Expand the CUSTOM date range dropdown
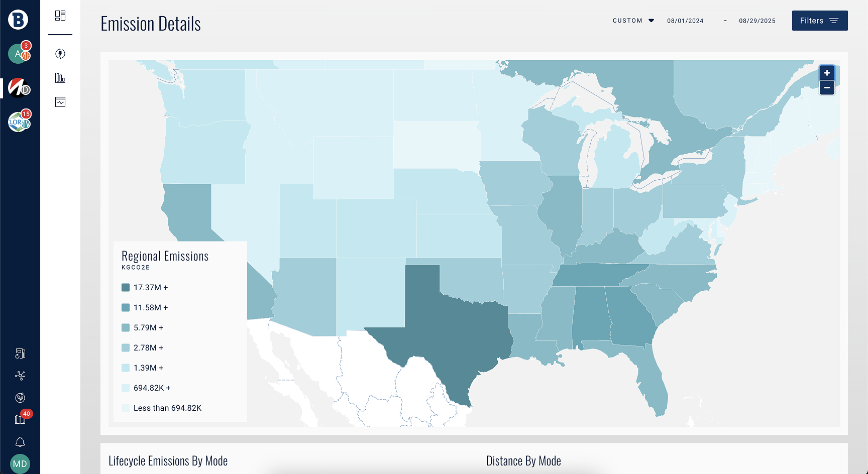The width and height of the screenshot is (868, 474). click(633, 21)
